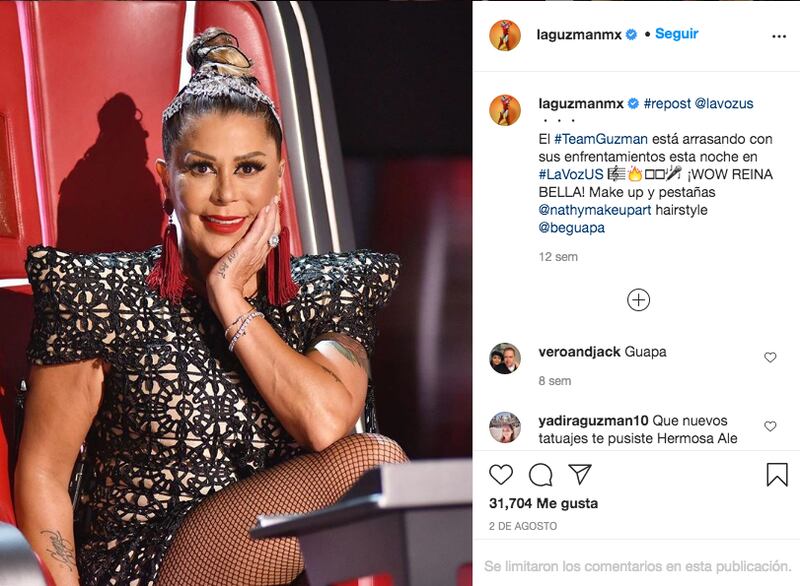Open laguzmanmx profile picture in header
The height and width of the screenshot is (586, 800).
[x=505, y=36]
